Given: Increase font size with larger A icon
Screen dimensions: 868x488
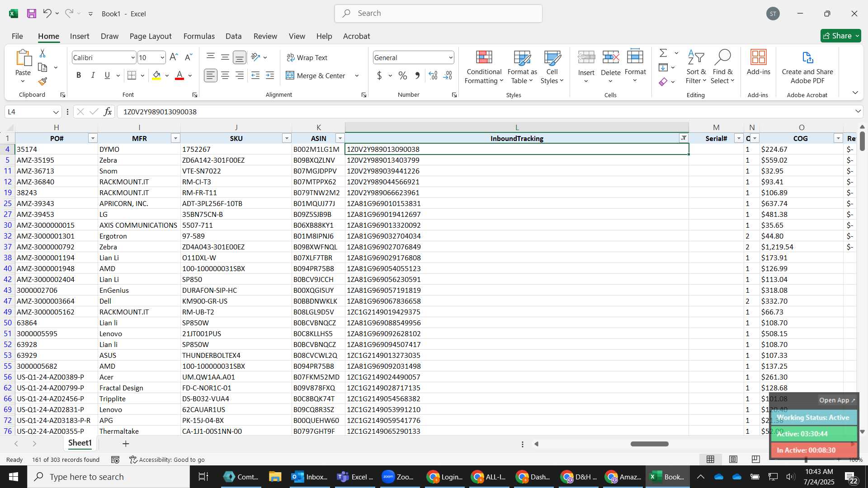Looking at the screenshot, I should tap(174, 57).
